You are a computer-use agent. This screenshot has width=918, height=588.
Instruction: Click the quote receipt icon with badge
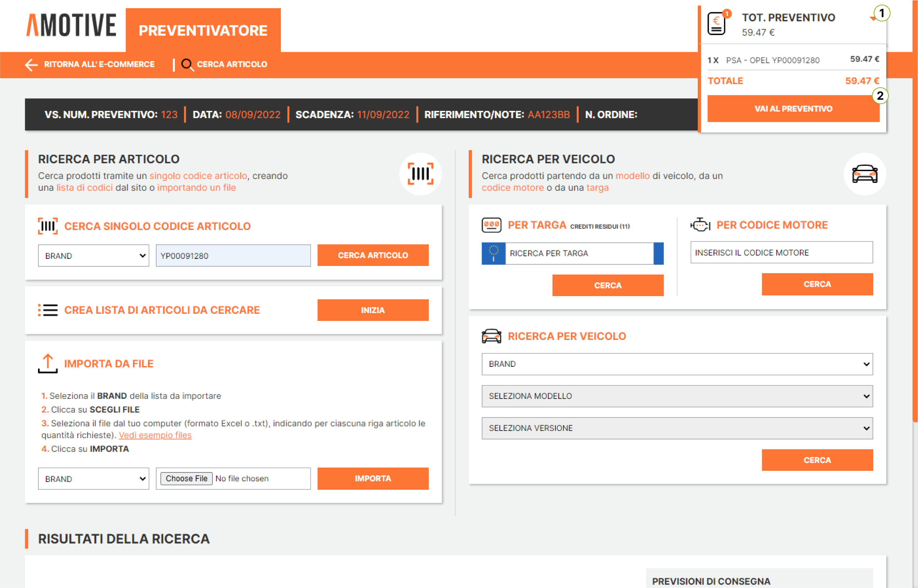[x=716, y=24]
